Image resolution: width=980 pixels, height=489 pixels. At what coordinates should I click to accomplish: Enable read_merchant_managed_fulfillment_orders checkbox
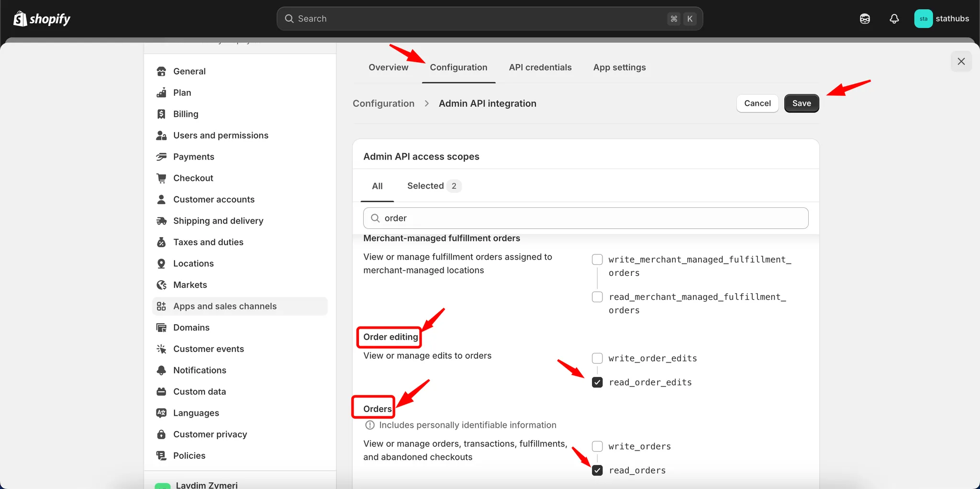click(x=597, y=297)
